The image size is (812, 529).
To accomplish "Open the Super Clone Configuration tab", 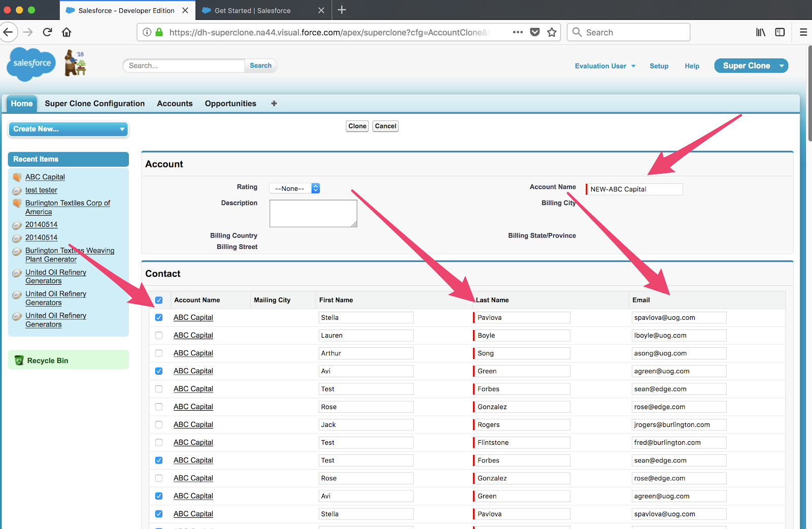I will click(x=94, y=104).
